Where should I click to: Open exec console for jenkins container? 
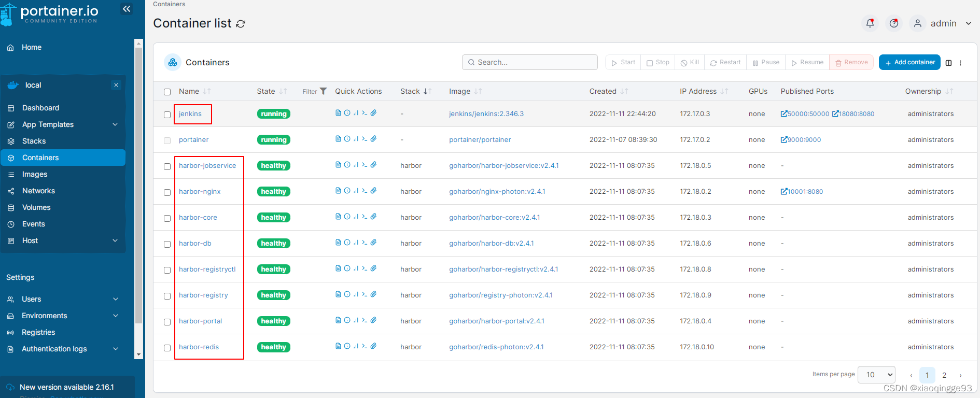pos(365,113)
